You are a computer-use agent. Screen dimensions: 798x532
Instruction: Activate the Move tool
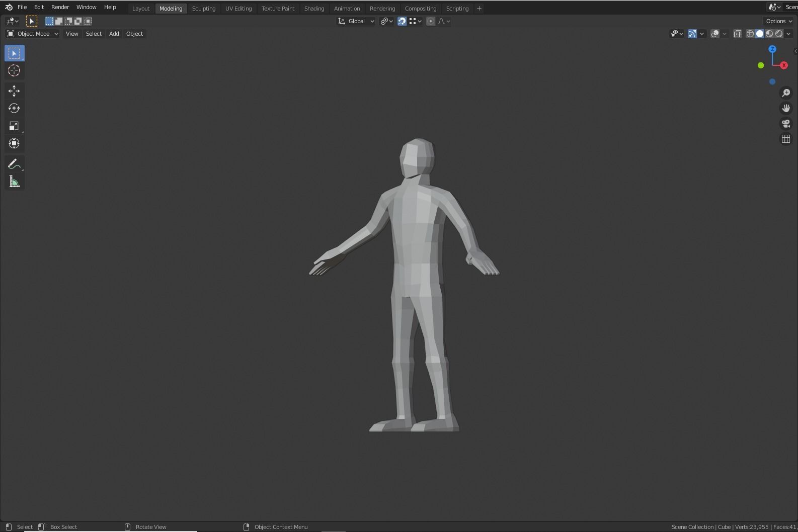(14, 91)
